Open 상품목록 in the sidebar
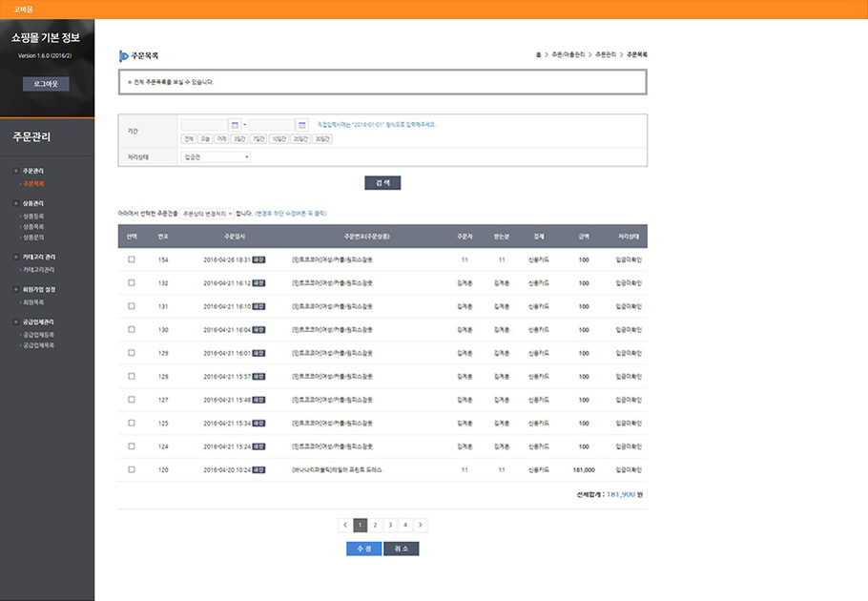868x601 pixels. pos(33,227)
